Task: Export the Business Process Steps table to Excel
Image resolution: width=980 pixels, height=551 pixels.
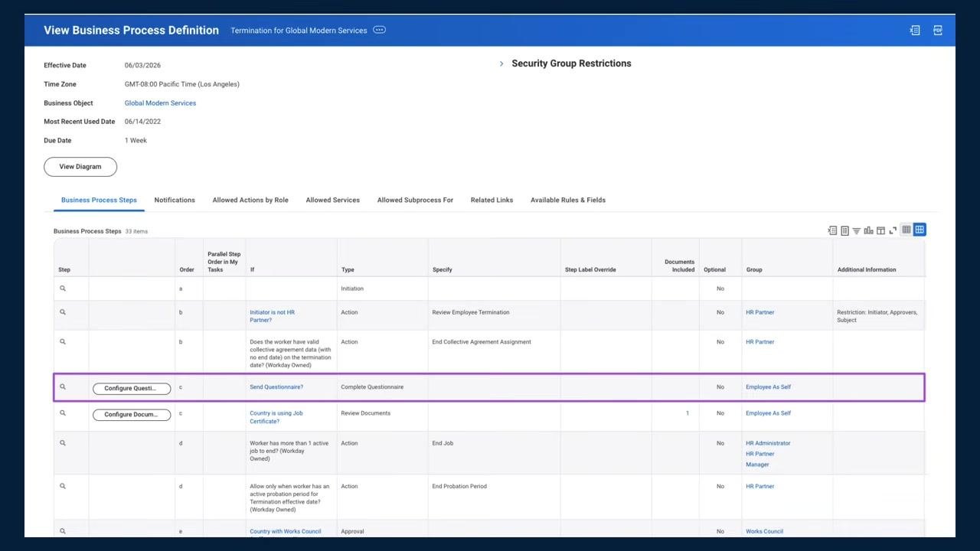Action: [832, 230]
